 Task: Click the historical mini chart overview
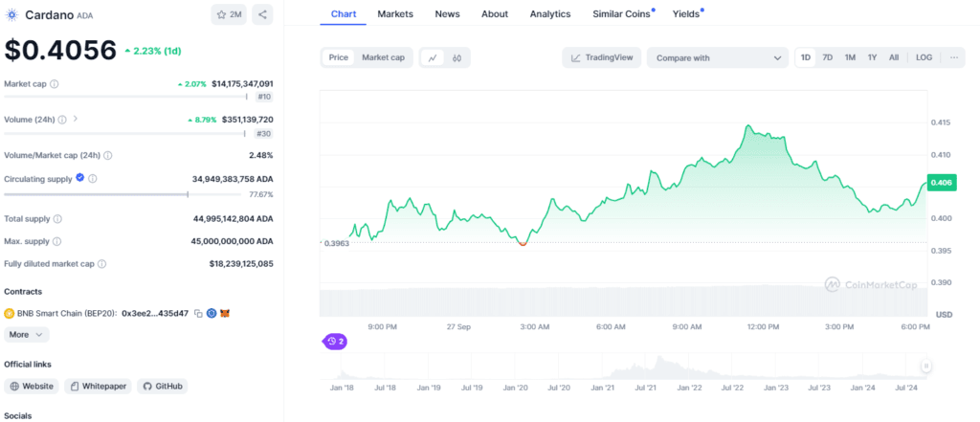622,367
